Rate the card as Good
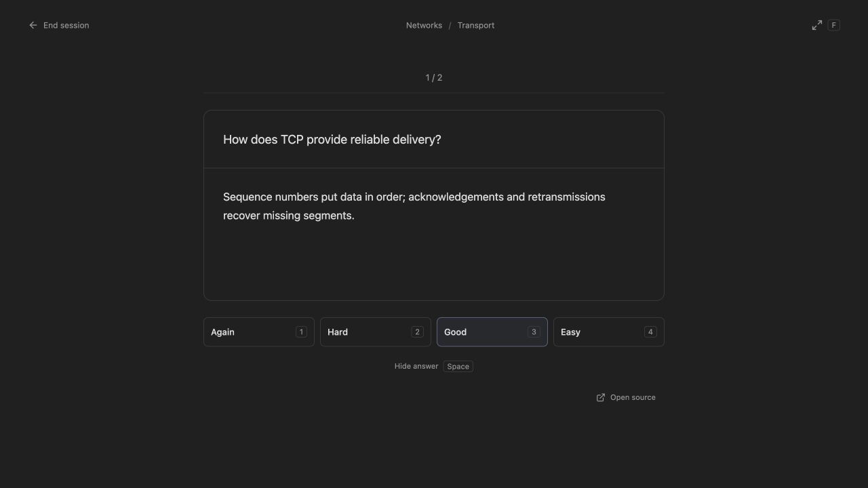 coord(492,332)
